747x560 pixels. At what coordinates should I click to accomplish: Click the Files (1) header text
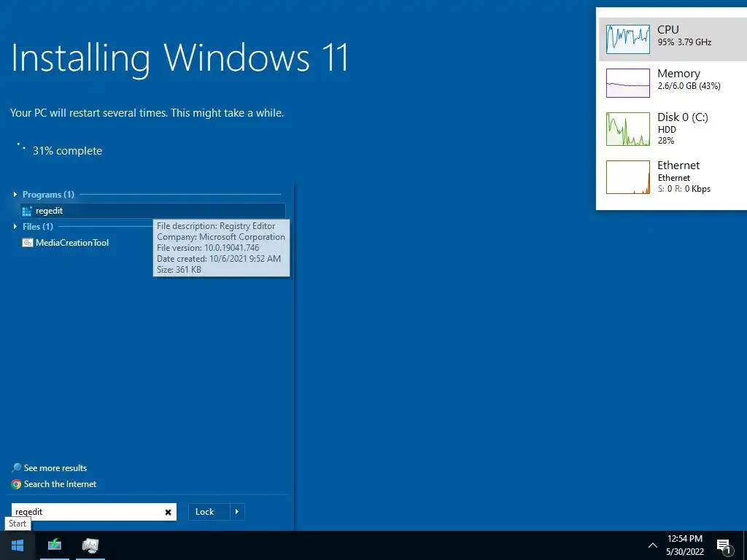point(38,226)
